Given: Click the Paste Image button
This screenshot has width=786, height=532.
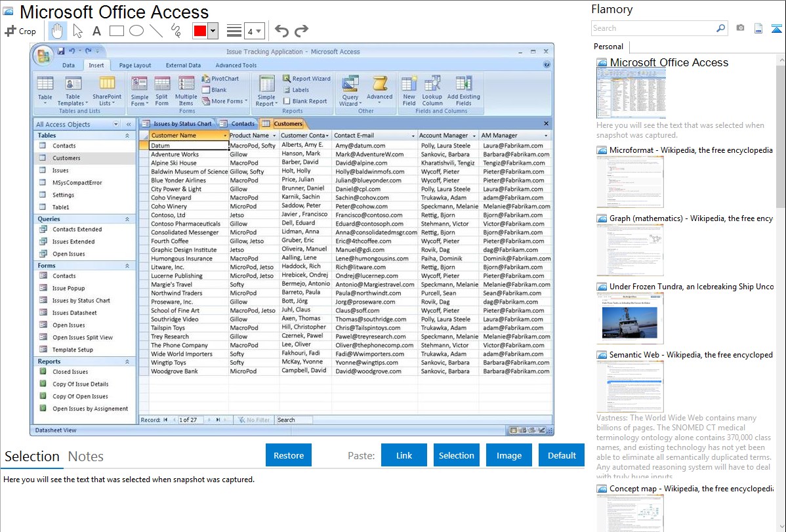Looking at the screenshot, I should [508, 455].
